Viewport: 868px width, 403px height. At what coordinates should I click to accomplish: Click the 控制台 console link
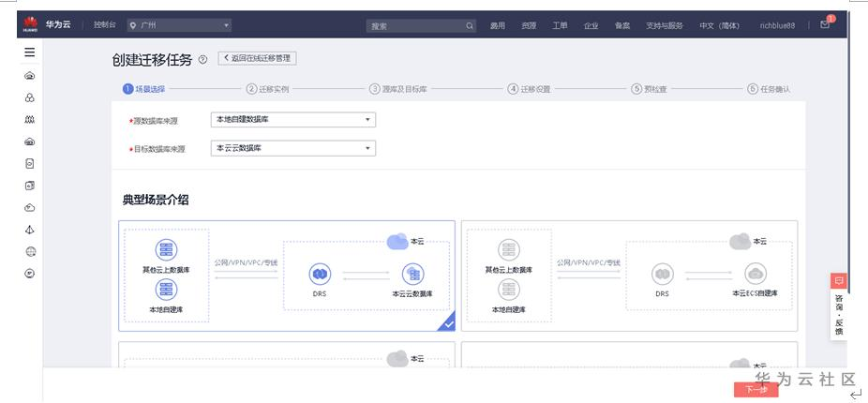tap(105, 25)
